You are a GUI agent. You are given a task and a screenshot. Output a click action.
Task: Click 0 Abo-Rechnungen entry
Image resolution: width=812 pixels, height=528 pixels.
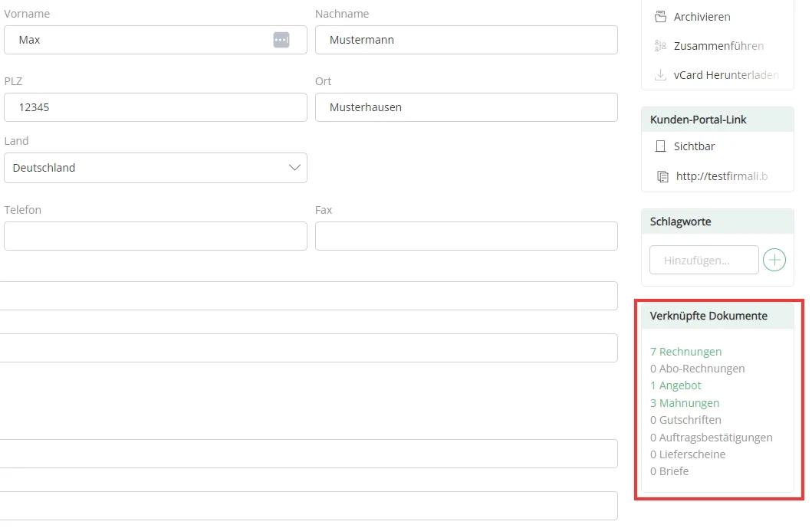click(697, 369)
